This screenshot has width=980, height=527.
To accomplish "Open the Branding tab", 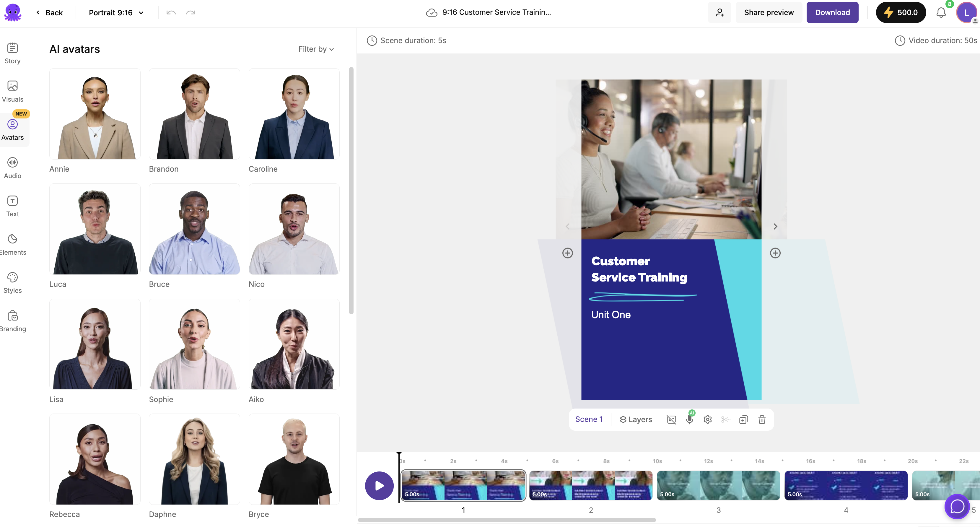I will (x=13, y=321).
